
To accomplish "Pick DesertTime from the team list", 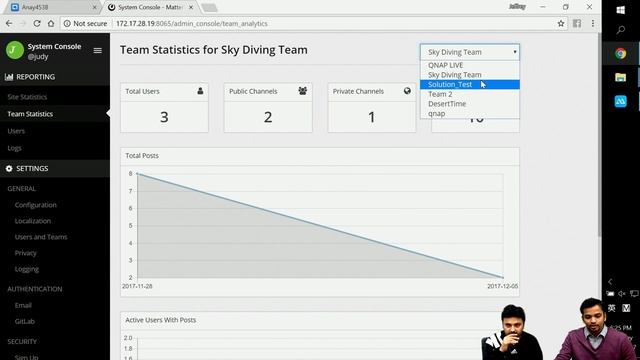I will [x=470, y=104].
